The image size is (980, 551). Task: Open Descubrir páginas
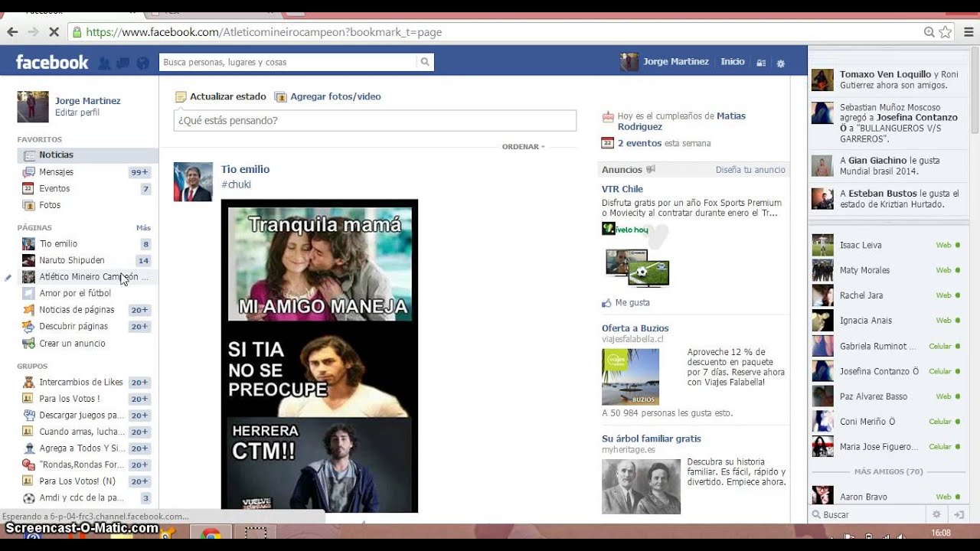(87, 326)
